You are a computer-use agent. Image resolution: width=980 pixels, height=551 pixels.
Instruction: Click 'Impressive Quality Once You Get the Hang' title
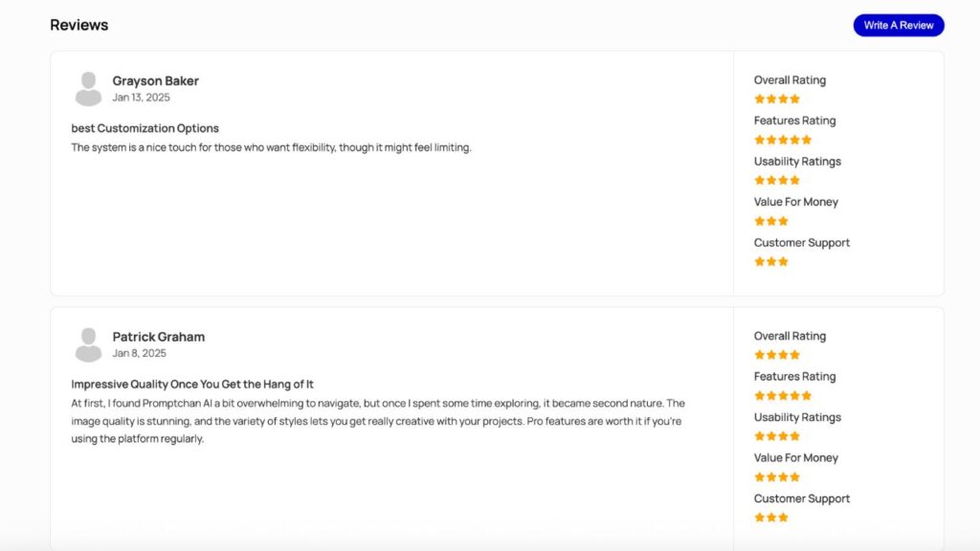(191, 385)
